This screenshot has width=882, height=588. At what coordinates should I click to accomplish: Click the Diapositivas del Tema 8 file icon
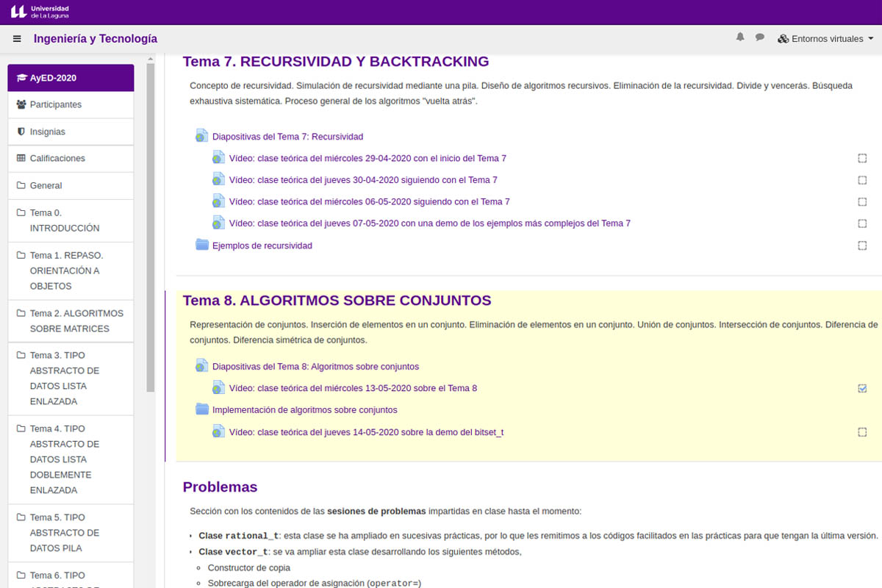pos(202,366)
